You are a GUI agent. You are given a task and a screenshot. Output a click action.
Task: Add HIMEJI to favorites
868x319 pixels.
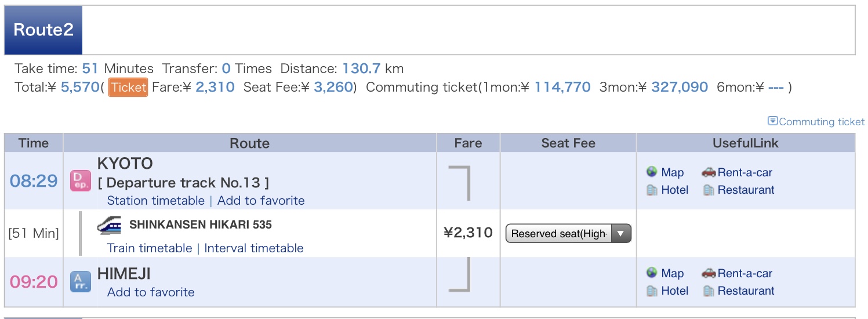151,292
